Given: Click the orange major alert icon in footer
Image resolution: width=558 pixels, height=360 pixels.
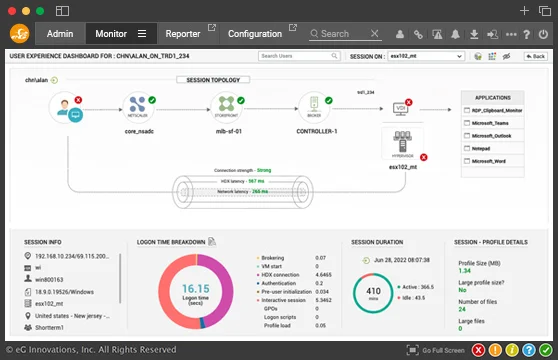Looking at the screenshot, I should [x=495, y=350].
